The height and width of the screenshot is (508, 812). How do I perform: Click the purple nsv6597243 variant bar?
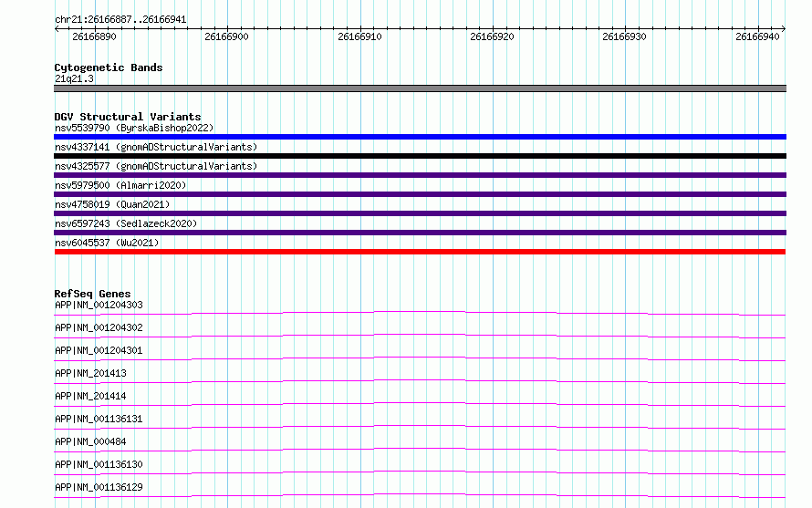tap(420, 233)
